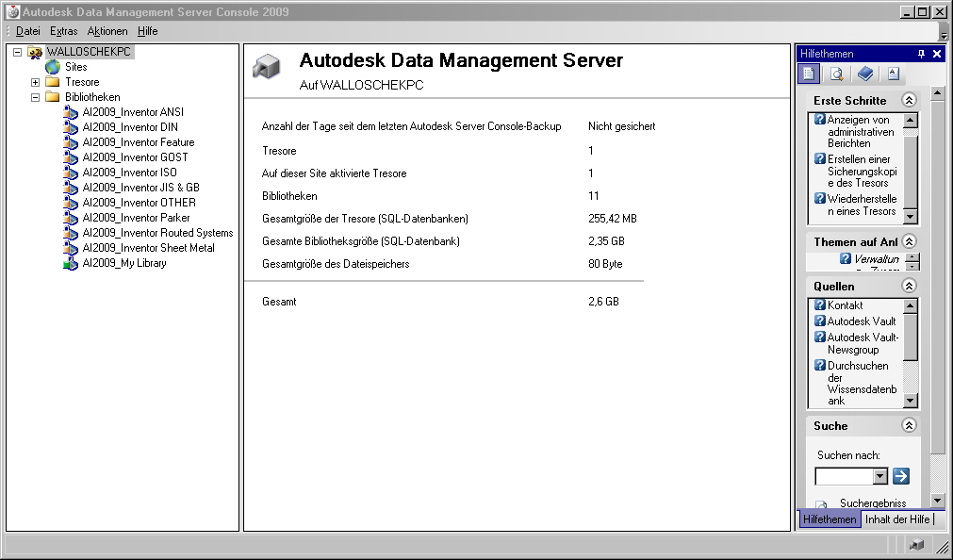Click the AI2009_Inventor GOST library icon
Viewport: 953px width, 560px height.
point(71,157)
